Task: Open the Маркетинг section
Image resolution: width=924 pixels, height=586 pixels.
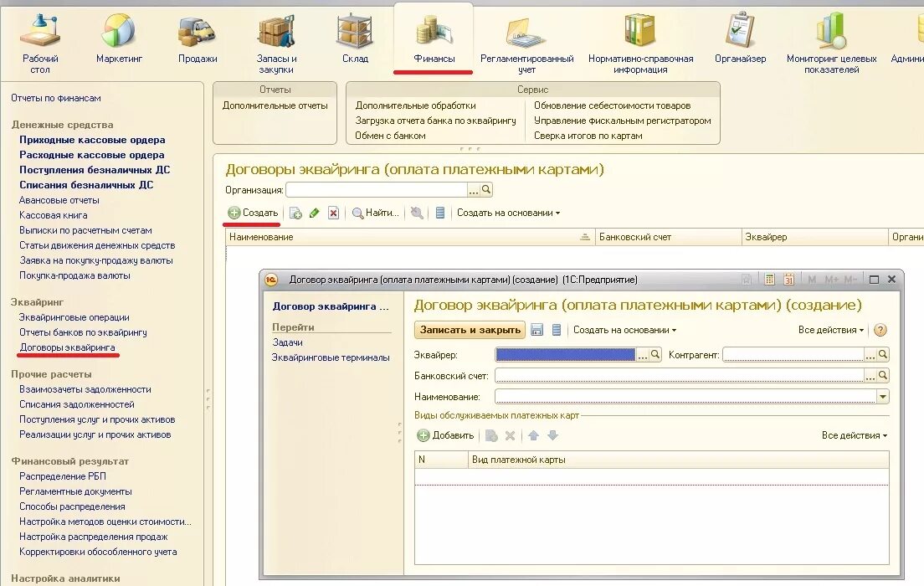Action: [x=119, y=39]
